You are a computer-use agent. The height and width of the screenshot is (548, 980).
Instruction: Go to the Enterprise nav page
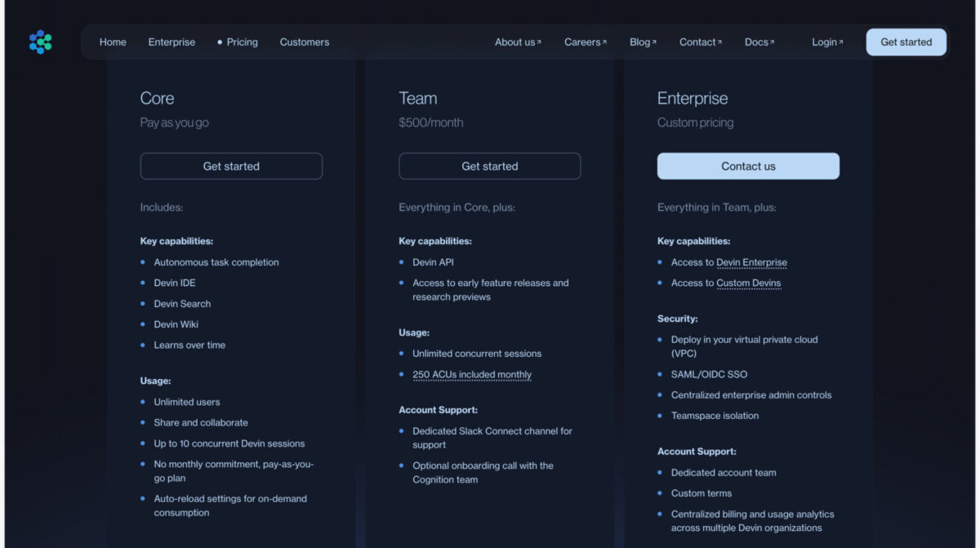pos(171,42)
